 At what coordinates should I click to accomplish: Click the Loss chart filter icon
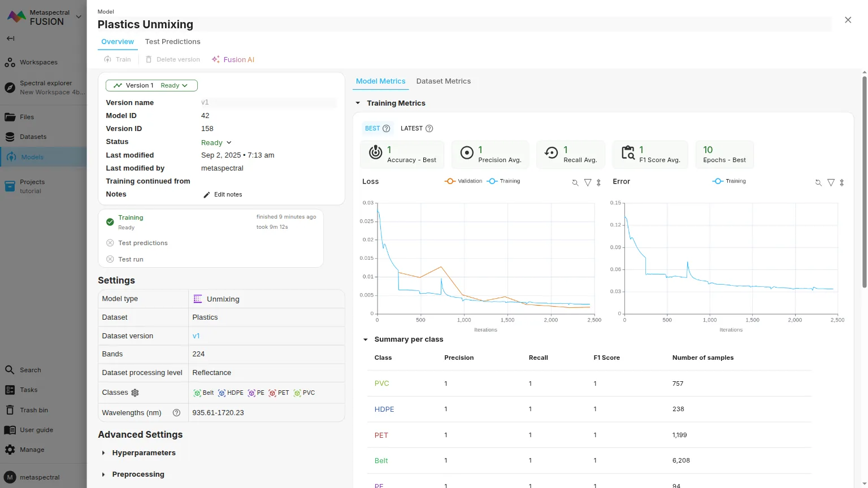pos(588,182)
